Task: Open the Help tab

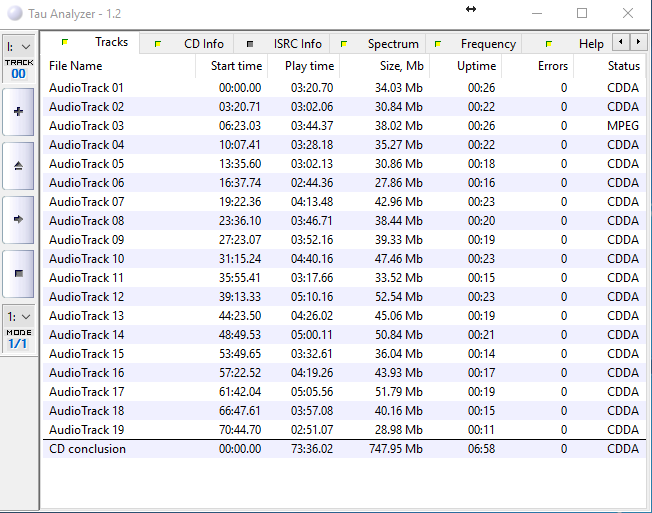Action: (x=566, y=44)
